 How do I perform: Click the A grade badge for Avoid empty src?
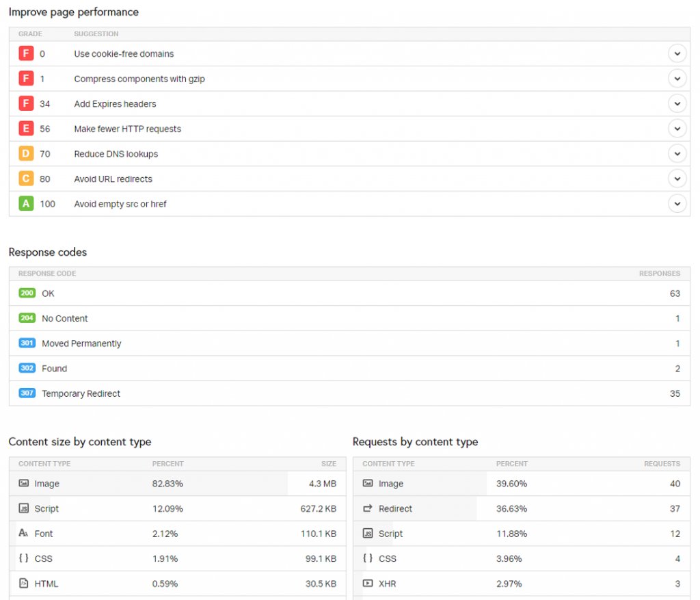pos(26,204)
